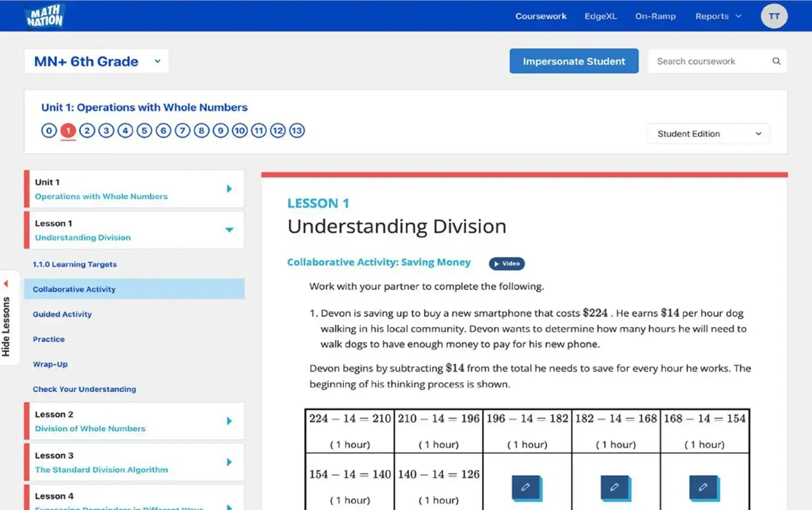The width and height of the screenshot is (812, 510).
Task: Open the Guided Activity link
Action: click(x=62, y=314)
